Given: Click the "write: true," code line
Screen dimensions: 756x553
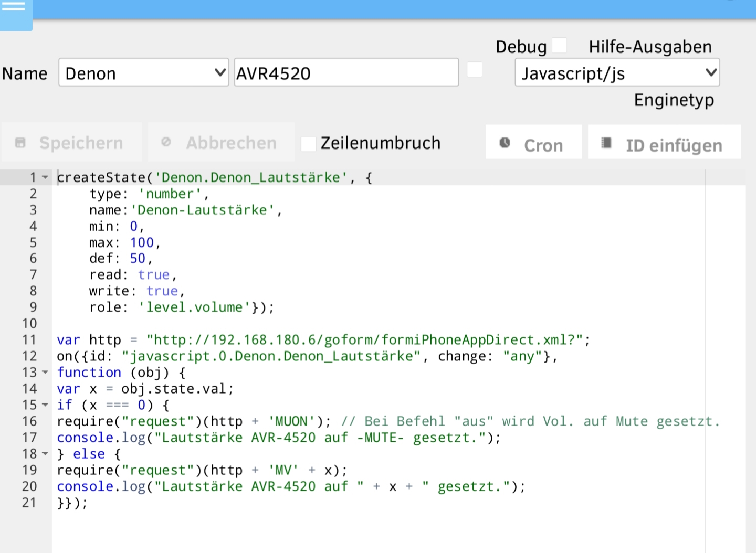Looking at the screenshot, I should tap(136, 291).
